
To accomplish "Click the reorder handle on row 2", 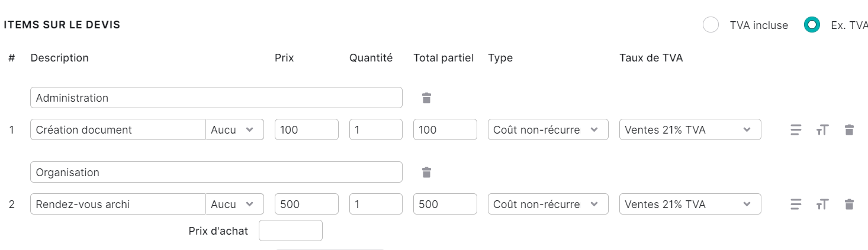I will [x=796, y=204].
